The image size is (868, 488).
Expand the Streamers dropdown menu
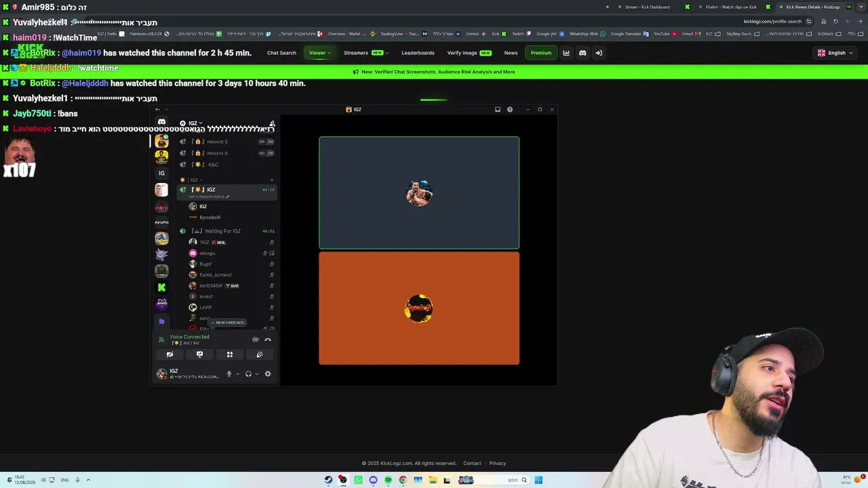click(366, 53)
